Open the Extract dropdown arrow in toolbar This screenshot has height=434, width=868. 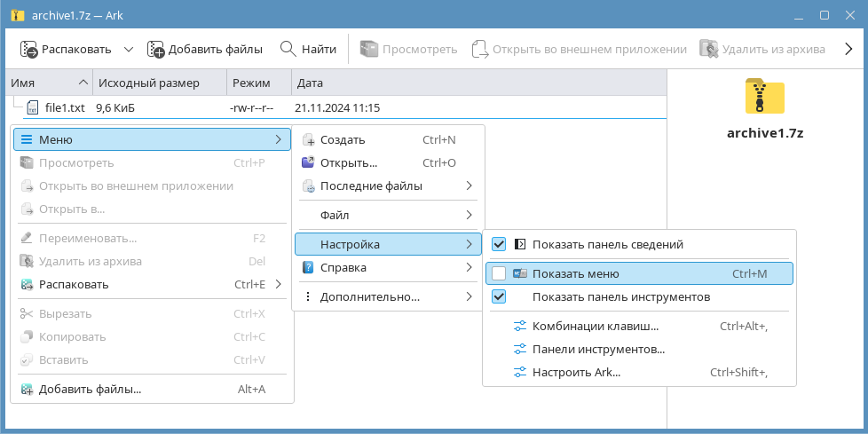click(129, 50)
